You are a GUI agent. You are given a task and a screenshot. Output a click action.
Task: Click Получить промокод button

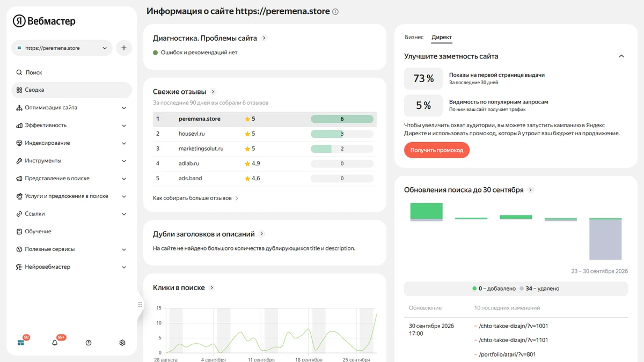tap(437, 150)
